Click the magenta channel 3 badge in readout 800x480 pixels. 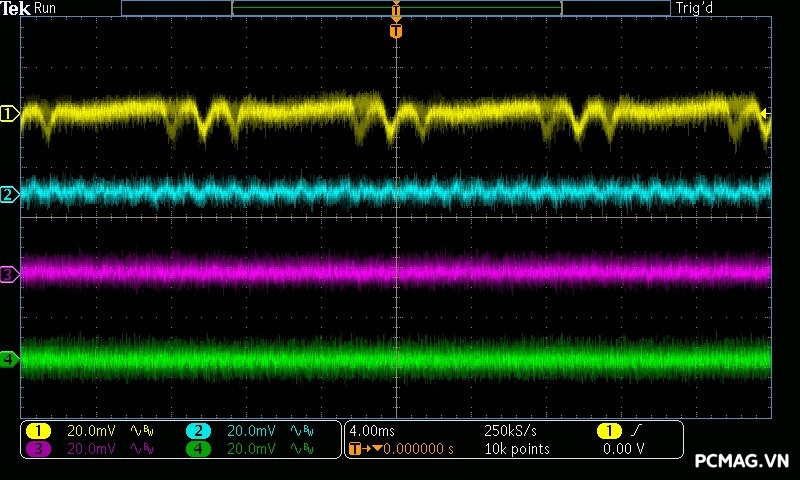37,449
